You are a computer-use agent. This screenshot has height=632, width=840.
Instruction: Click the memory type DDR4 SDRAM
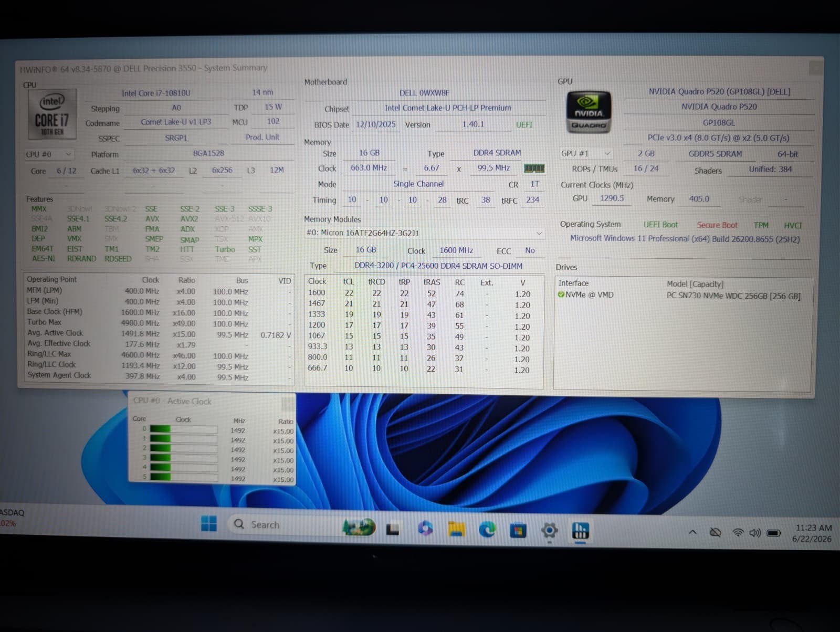tap(497, 153)
